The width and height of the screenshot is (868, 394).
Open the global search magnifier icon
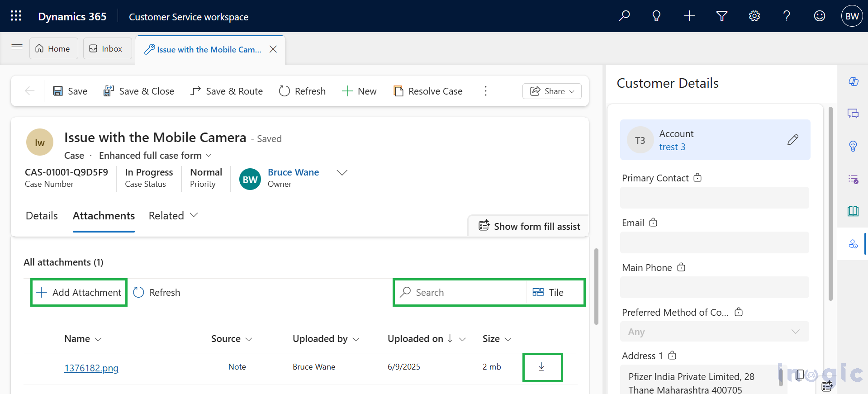click(x=624, y=16)
